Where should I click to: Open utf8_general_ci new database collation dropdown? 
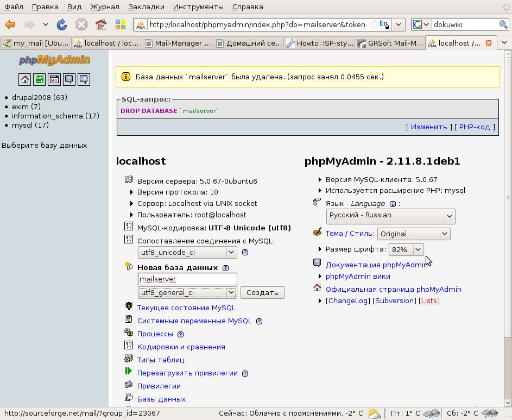point(187,292)
